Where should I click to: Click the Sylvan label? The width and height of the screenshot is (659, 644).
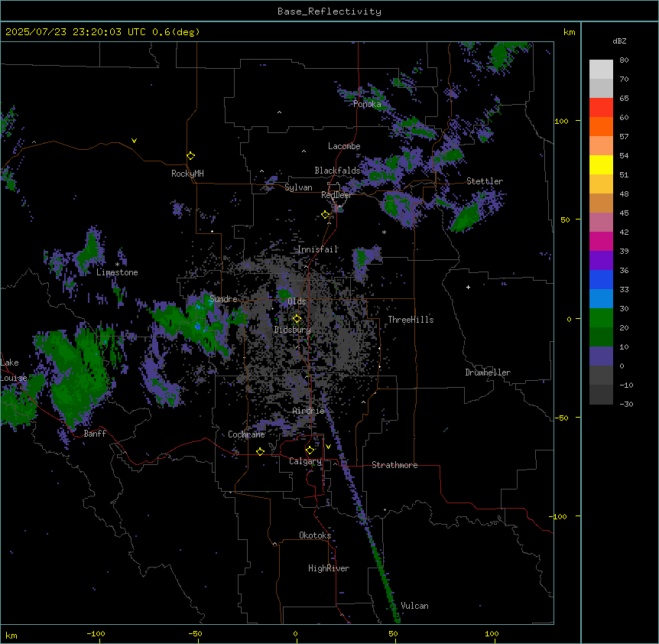pos(298,187)
